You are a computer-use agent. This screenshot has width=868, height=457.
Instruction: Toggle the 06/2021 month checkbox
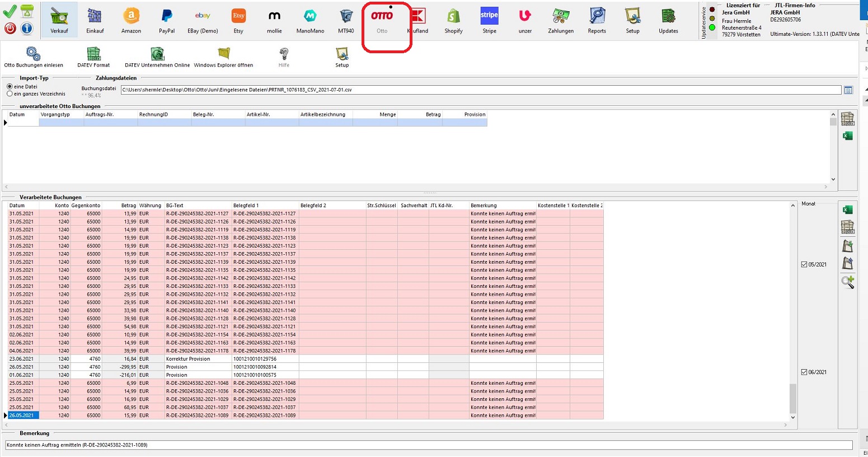click(x=804, y=372)
